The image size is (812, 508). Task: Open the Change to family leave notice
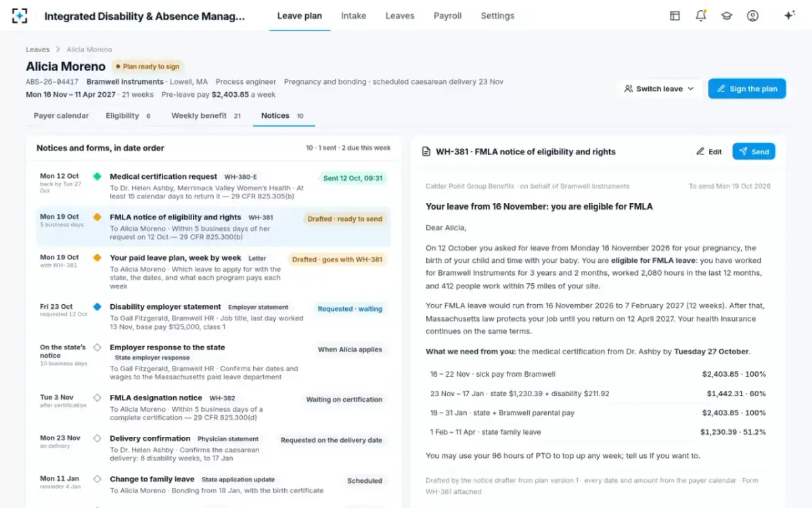(213, 484)
